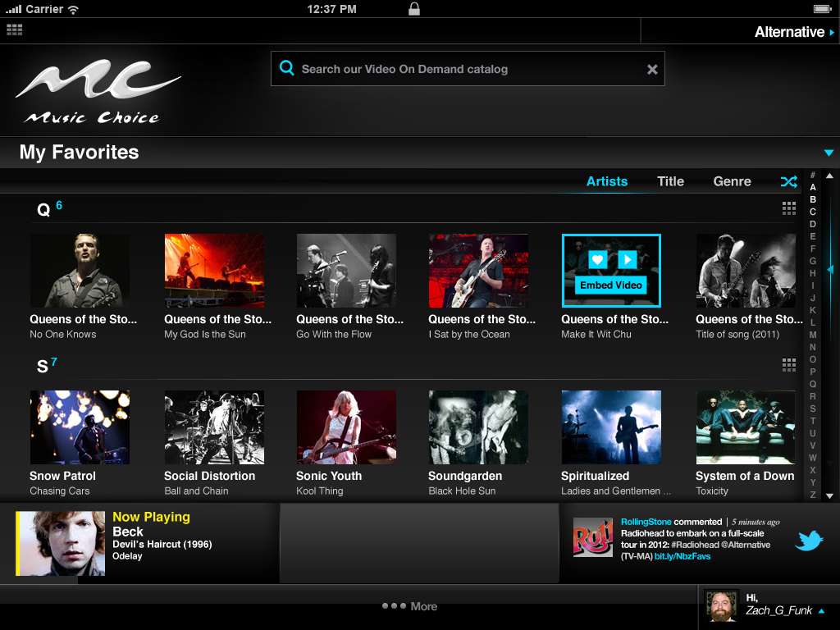The width and height of the screenshot is (840, 630).
Task: Open the I Sat by the Ocean thumbnail
Action: [478, 271]
